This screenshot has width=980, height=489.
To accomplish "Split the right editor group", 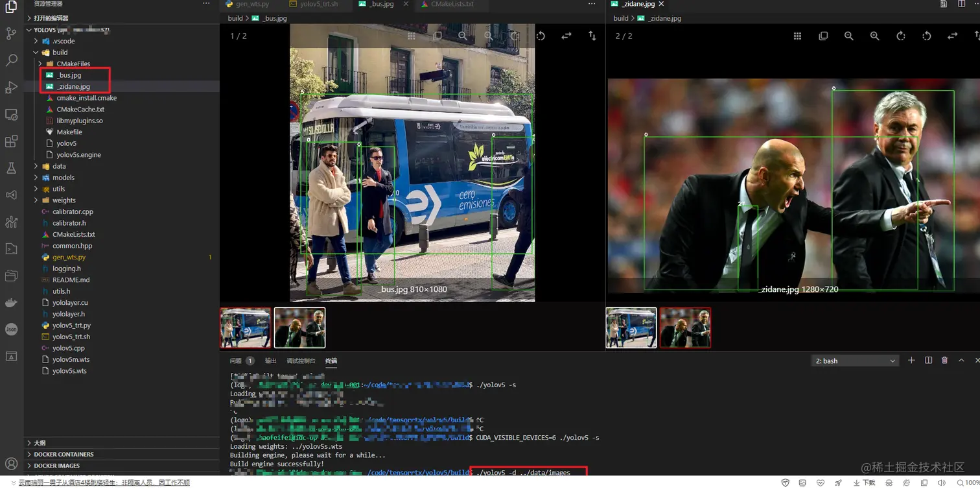I will 961,4.
